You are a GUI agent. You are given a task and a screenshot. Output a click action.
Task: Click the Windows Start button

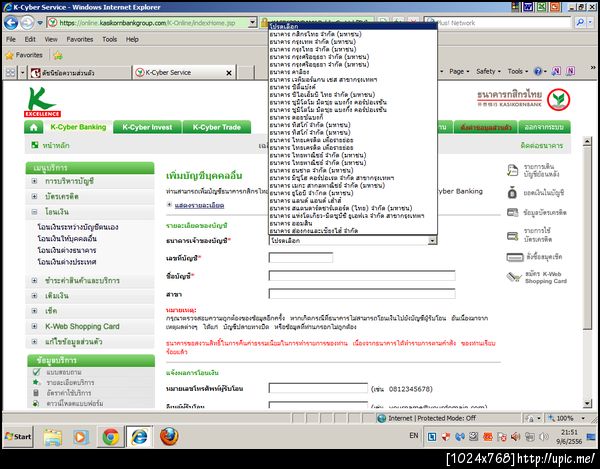point(18,436)
